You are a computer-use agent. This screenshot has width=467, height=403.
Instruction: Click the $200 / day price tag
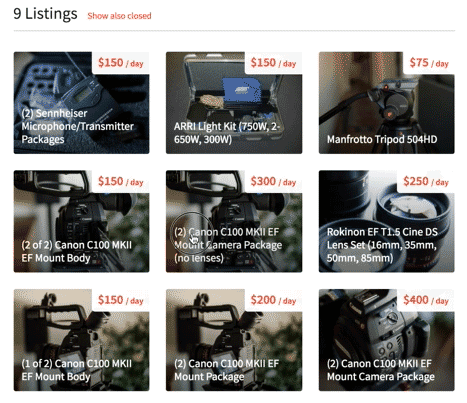pyautogui.click(x=273, y=300)
